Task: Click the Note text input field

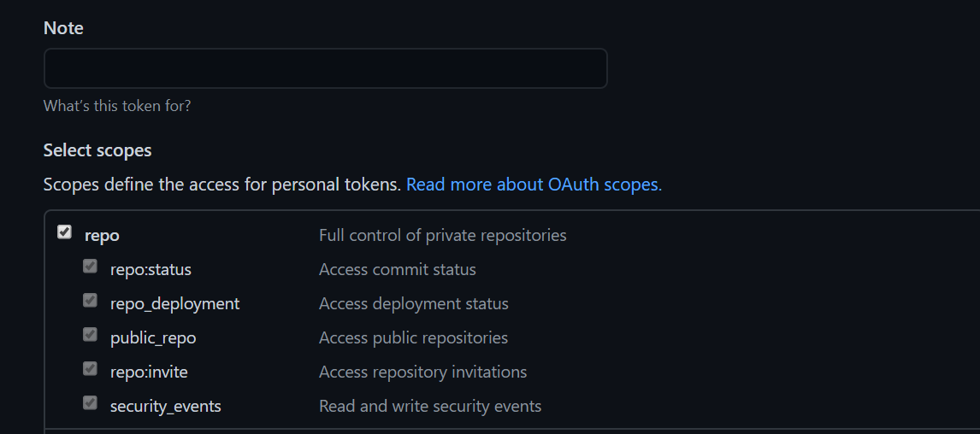Action: tap(325, 68)
